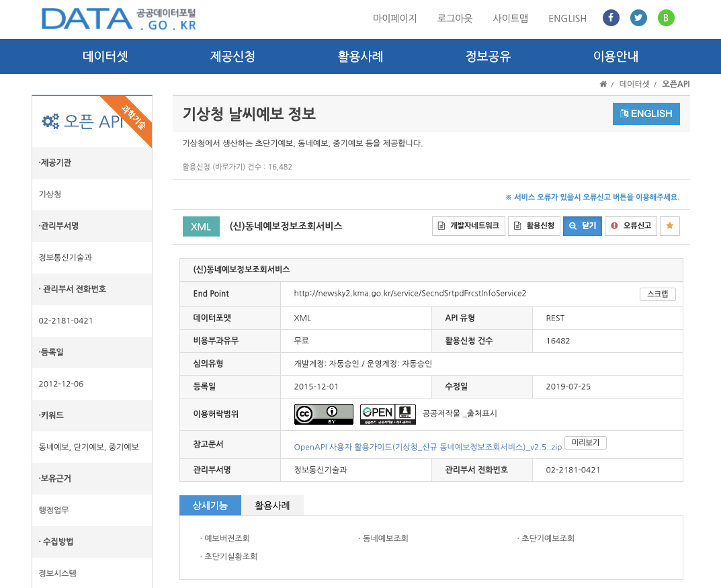Click the OPEN public license badge
Screen dimensions: 721x588
click(x=388, y=414)
